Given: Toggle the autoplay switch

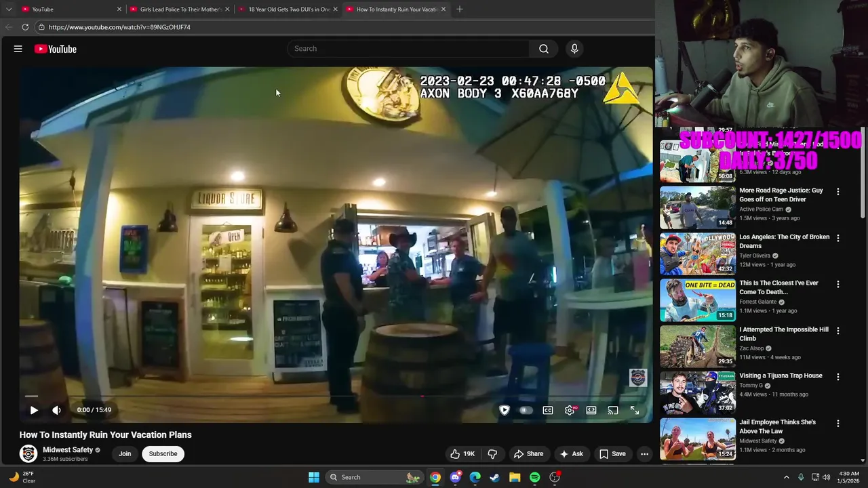Looking at the screenshot, I should tap(525, 410).
